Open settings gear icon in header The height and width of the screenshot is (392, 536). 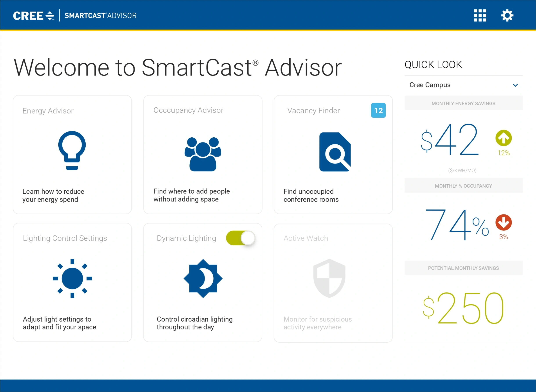[x=507, y=15]
